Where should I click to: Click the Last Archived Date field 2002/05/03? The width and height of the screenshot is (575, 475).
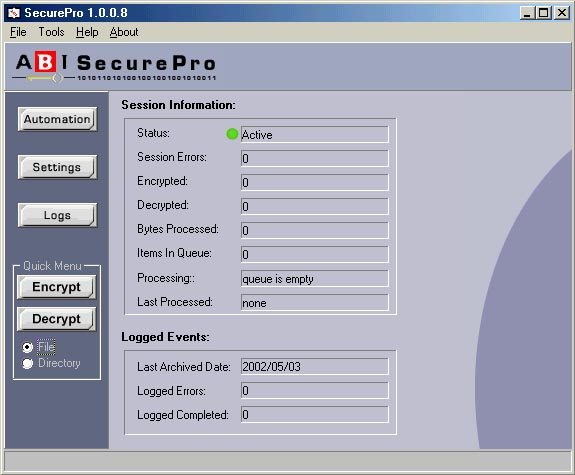[315, 366]
